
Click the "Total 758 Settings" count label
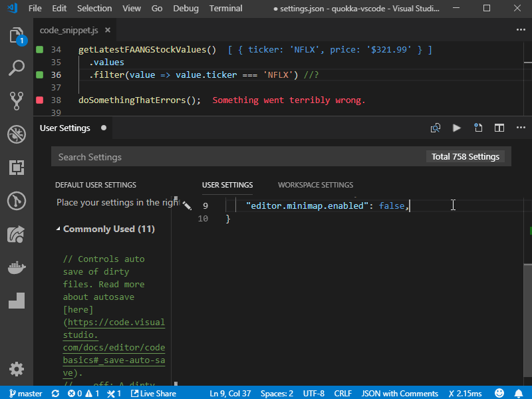[x=465, y=157]
